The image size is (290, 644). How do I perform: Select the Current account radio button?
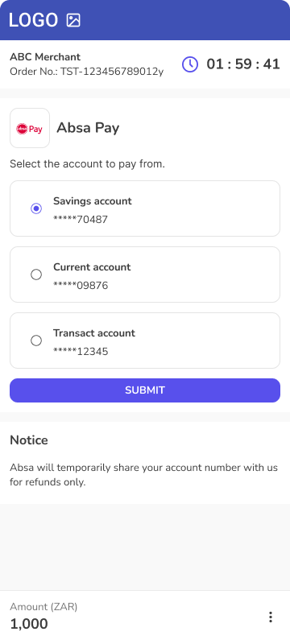pos(36,275)
